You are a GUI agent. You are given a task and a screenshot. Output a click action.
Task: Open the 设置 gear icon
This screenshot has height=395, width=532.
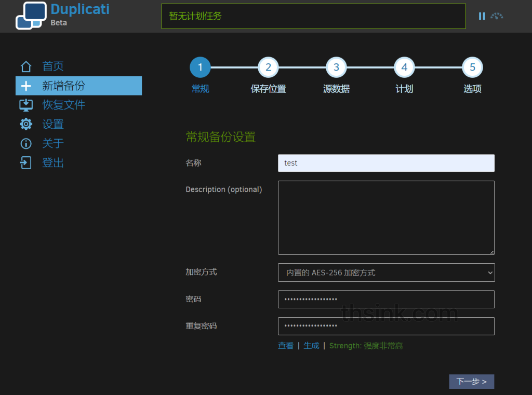coord(26,124)
